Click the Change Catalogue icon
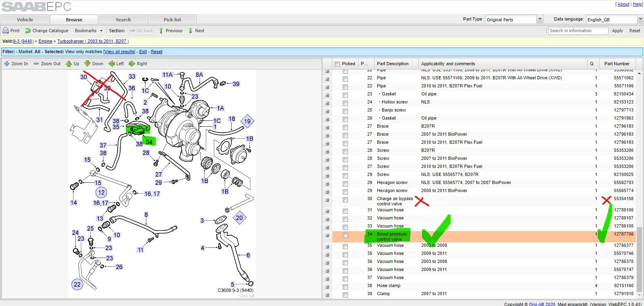 click(28, 31)
